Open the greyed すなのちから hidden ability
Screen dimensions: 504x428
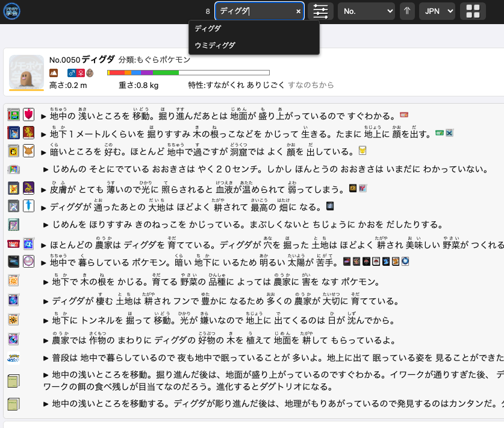coord(311,85)
